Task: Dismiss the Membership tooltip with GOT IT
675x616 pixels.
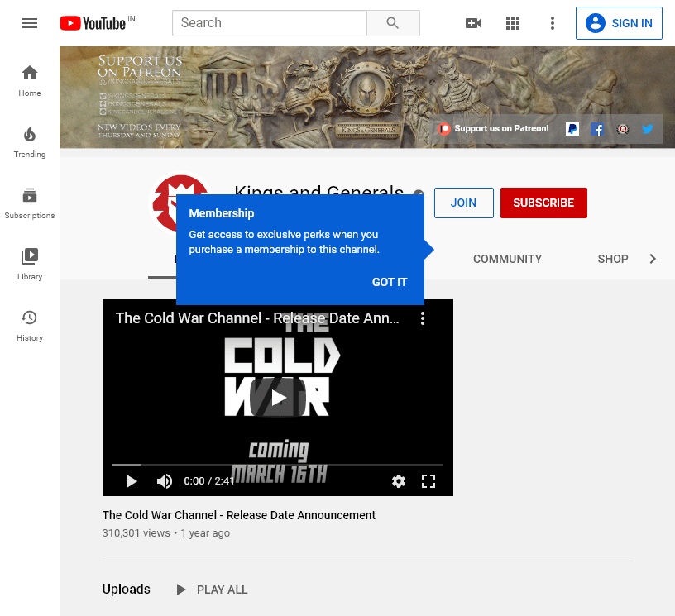Action: (390, 282)
